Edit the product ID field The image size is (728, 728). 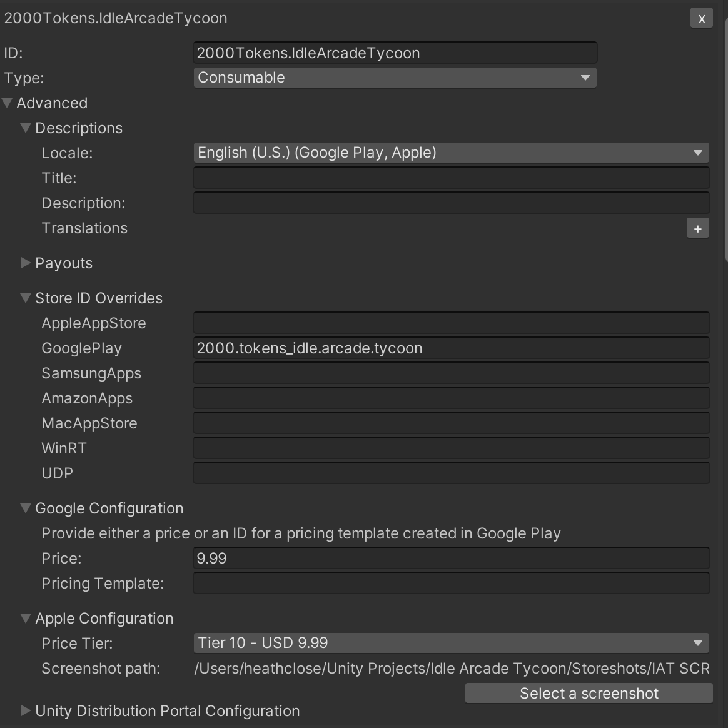394,53
